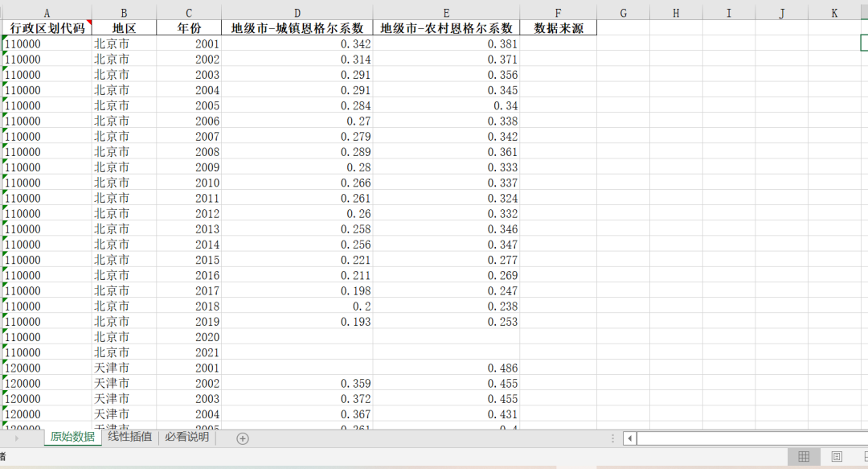
Task: Select the 地级市-城镇恩格尔系数 header cell
Action: tap(297, 27)
